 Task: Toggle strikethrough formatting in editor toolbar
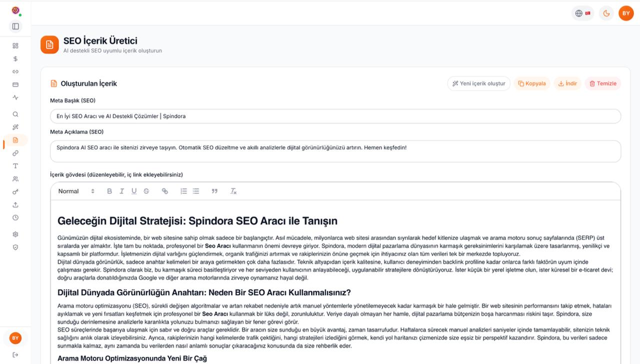click(x=146, y=191)
